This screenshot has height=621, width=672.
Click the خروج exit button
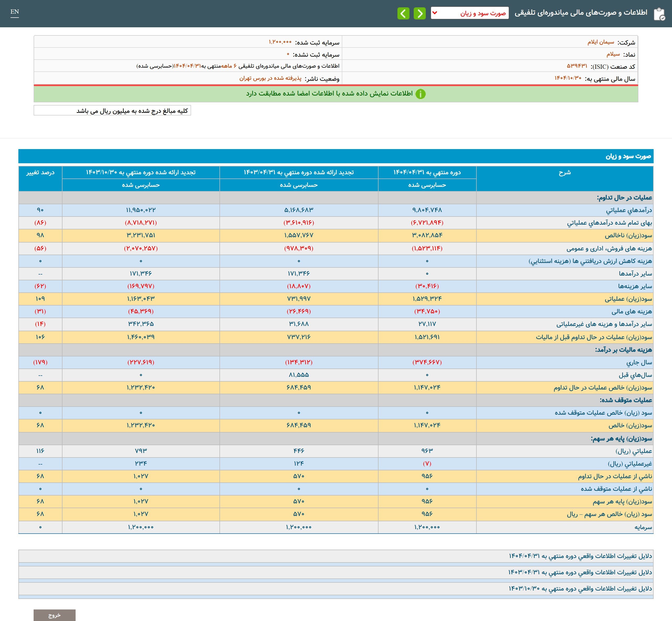54,615
